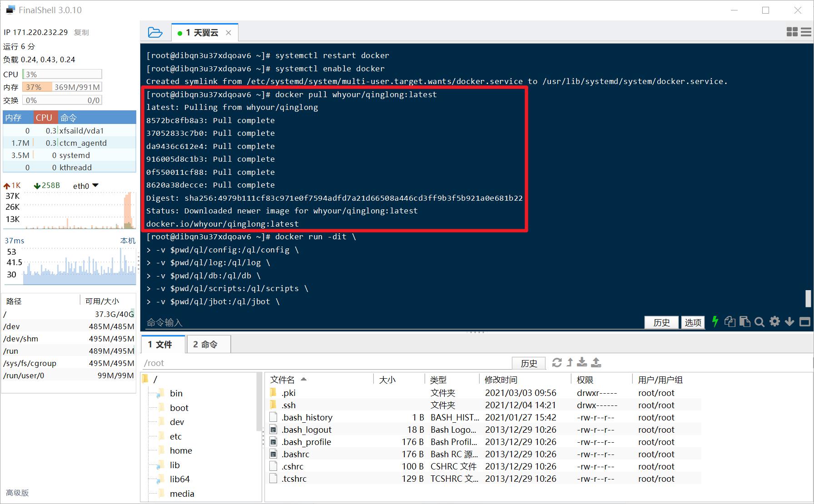The image size is (814, 504).
Task: Select the root / node in tree
Action: point(155,379)
